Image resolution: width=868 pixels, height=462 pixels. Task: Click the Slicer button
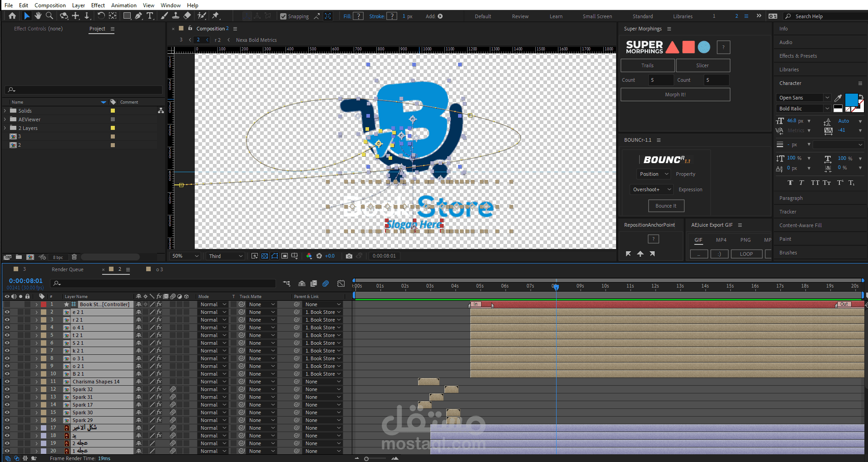click(x=703, y=65)
